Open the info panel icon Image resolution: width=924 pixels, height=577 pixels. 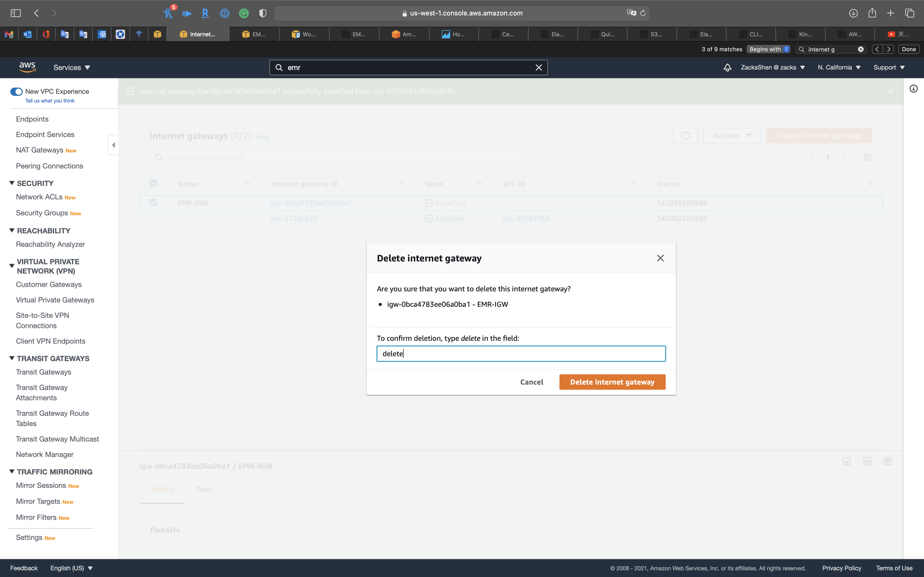click(x=913, y=89)
